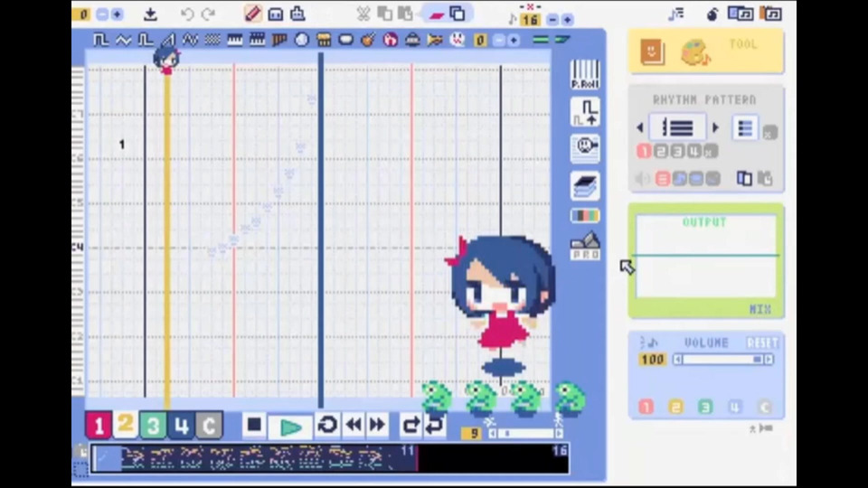Choose the sawtooth wave instrument

coord(168,40)
